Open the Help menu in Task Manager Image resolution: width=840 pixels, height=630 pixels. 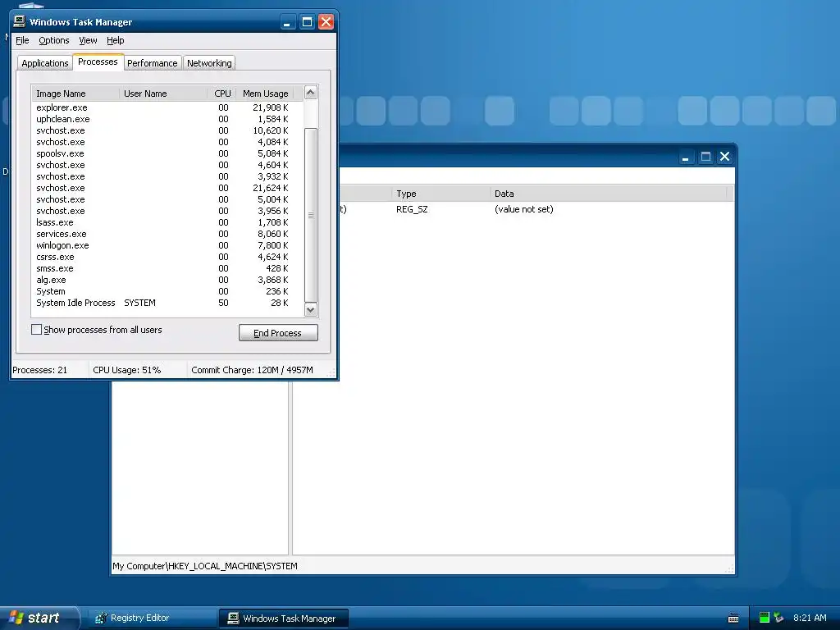click(115, 40)
